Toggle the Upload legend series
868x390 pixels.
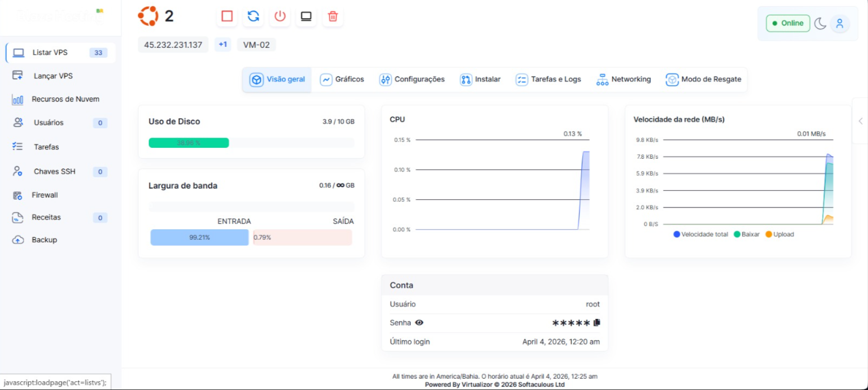pos(779,234)
